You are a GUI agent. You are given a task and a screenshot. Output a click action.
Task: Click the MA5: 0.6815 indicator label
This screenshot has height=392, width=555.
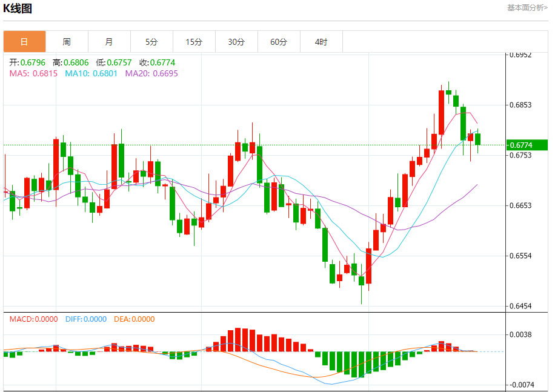click(x=33, y=73)
